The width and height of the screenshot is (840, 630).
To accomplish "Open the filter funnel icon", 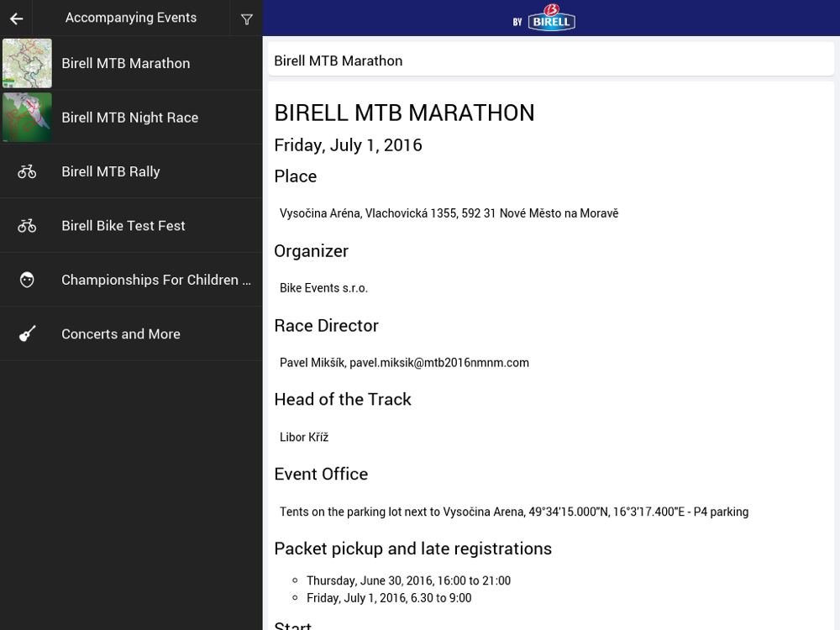I will 246,19.
